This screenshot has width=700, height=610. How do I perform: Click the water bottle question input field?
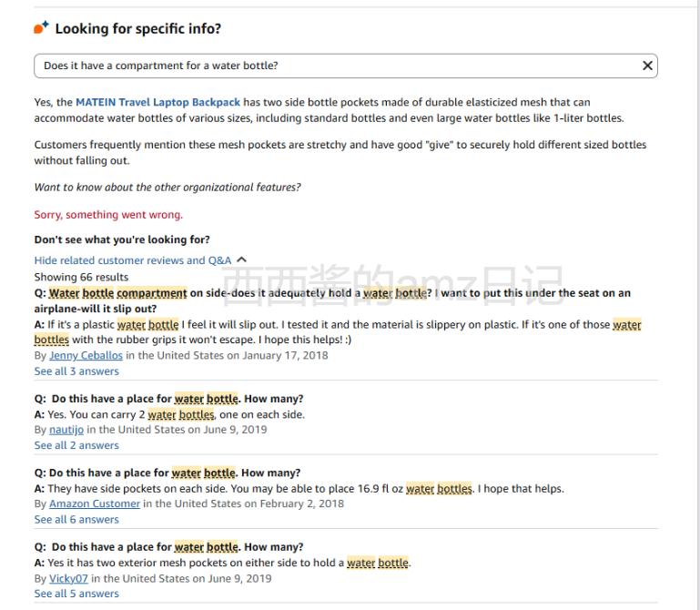(337, 66)
